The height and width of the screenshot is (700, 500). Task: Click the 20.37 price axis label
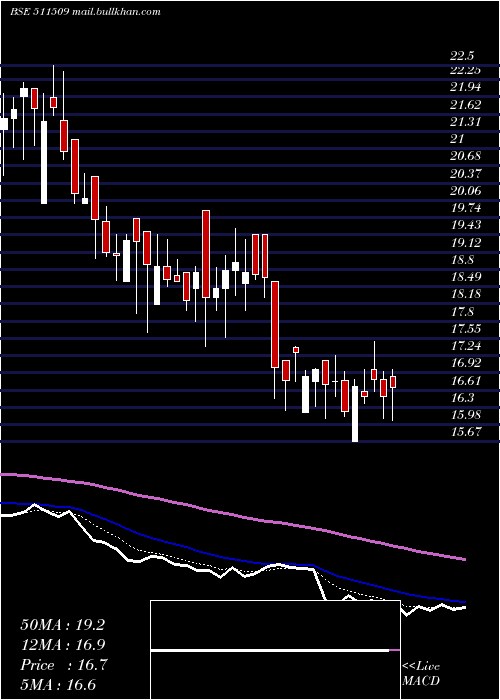(465, 173)
